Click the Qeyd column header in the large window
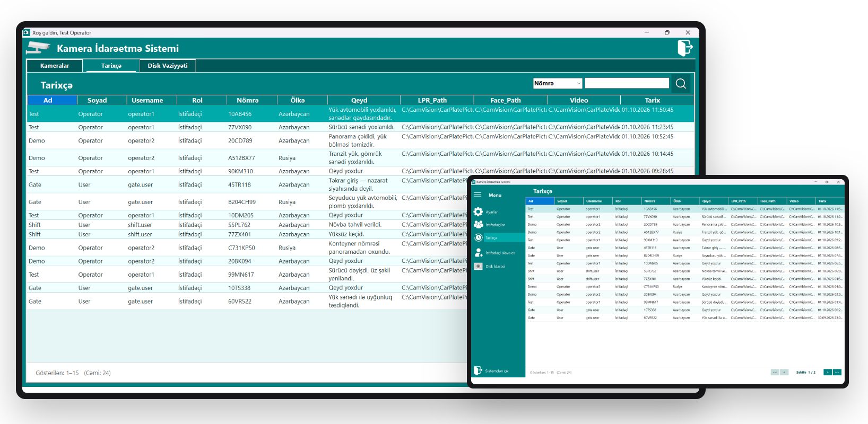The height and width of the screenshot is (424, 868). click(363, 100)
